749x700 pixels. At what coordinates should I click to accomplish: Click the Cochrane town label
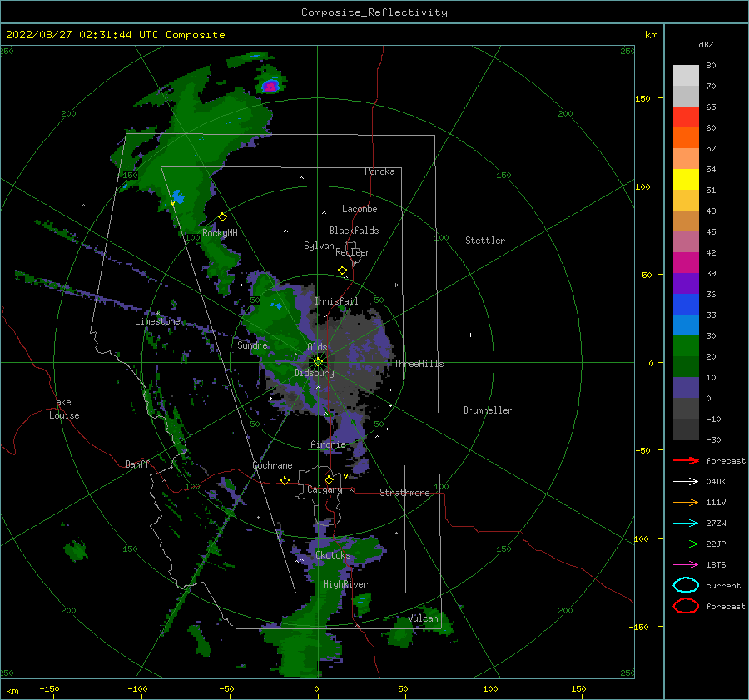pyautogui.click(x=272, y=465)
